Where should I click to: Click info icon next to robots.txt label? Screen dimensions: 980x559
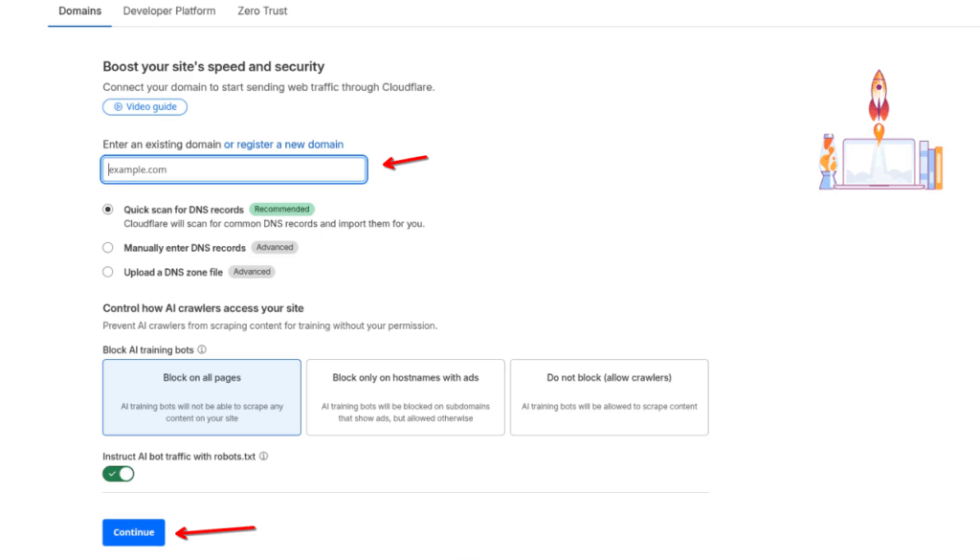coord(263,457)
